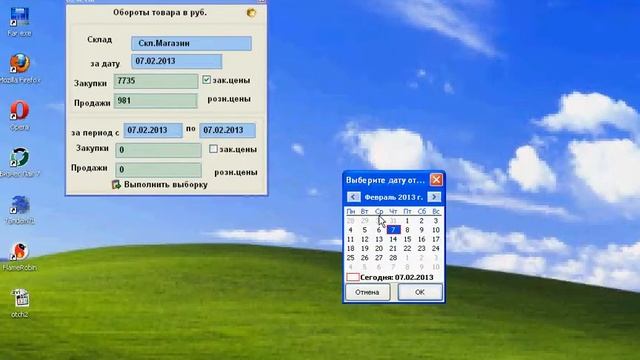The height and width of the screenshot is (360, 640).
Task: Close the Выберите дату dialog
Action: [x=436, y=180]
